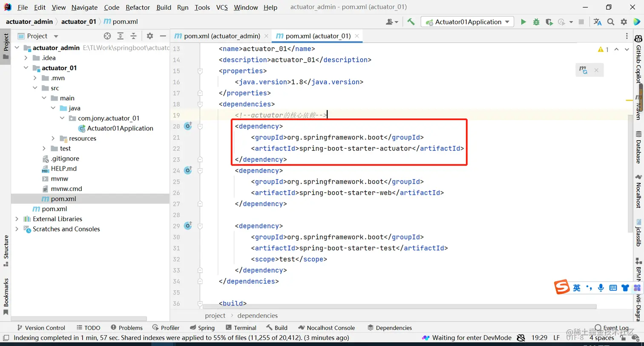Click the Profiler run icon in the toolbar
Viewport: 644px width, 346px height.
tap(562, 22)
